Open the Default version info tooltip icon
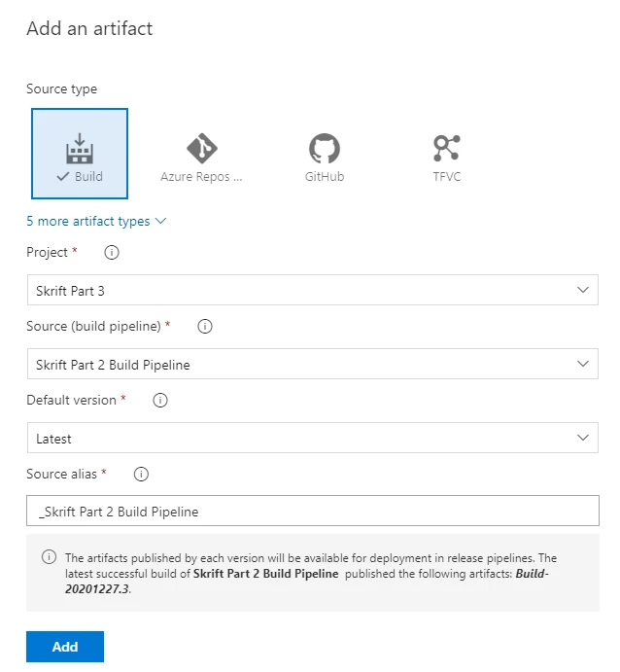Screen dimensions: 620x672 [160, 401]
